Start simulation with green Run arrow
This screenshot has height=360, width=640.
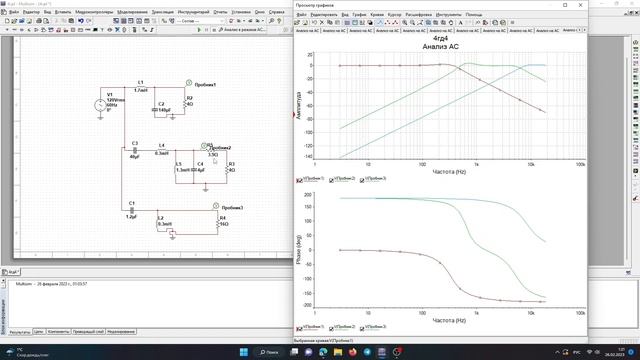tap(199, 30)
